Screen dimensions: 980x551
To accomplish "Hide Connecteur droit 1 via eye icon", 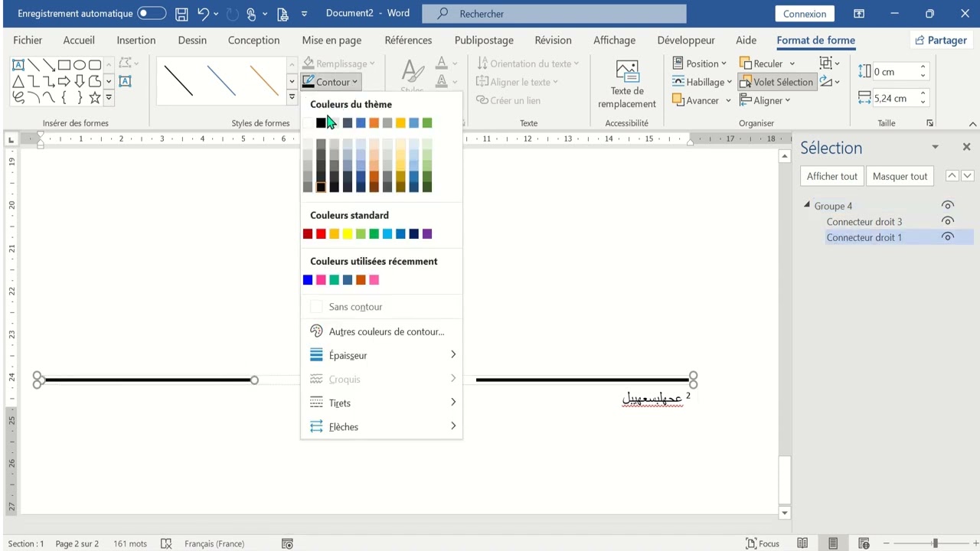I will click(948, 237).
